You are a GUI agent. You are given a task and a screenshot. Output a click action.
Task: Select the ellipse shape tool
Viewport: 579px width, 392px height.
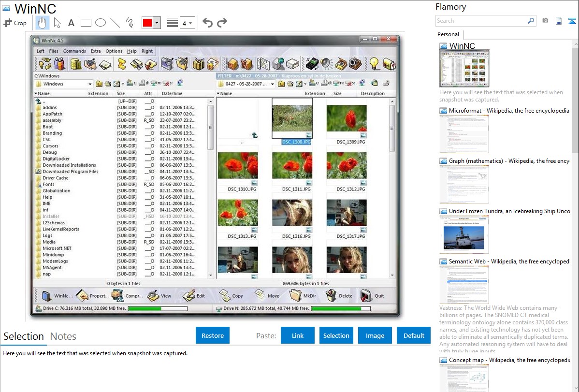coord(101,23)
